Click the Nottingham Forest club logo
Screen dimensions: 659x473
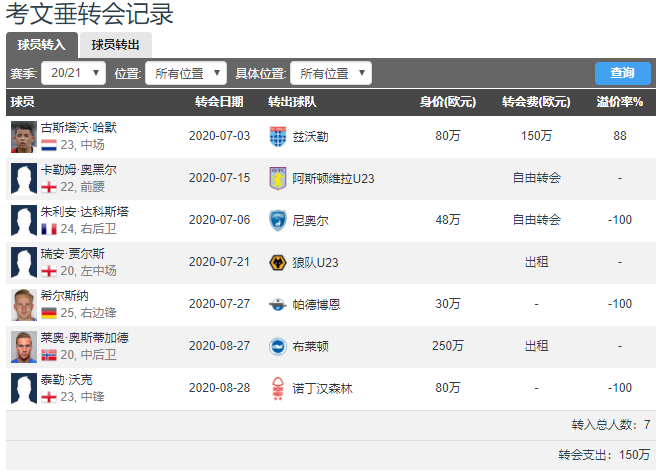[x=277, y=388]
